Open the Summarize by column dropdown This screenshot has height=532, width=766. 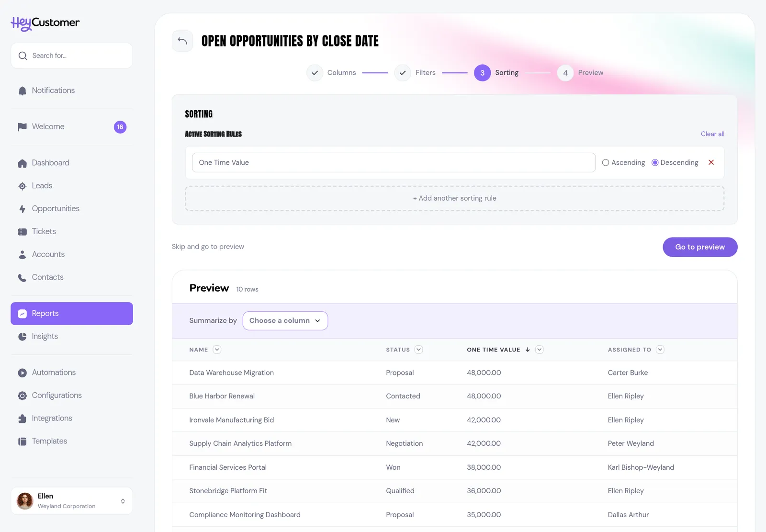[285, 321]
